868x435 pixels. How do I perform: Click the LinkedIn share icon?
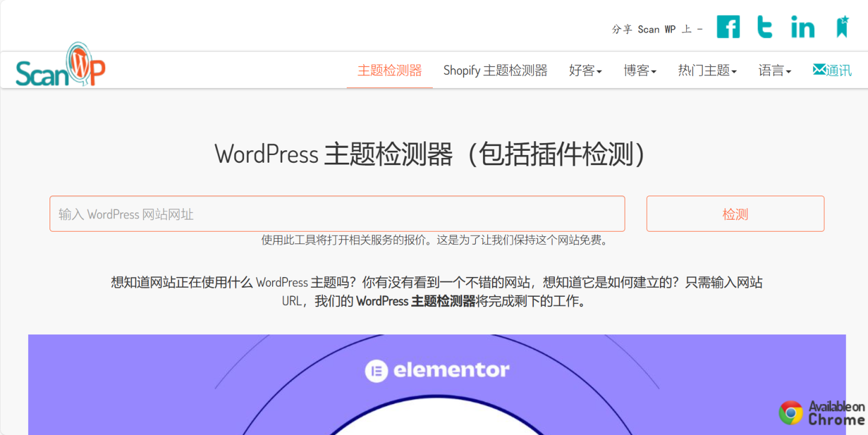[x=803, y=26]
